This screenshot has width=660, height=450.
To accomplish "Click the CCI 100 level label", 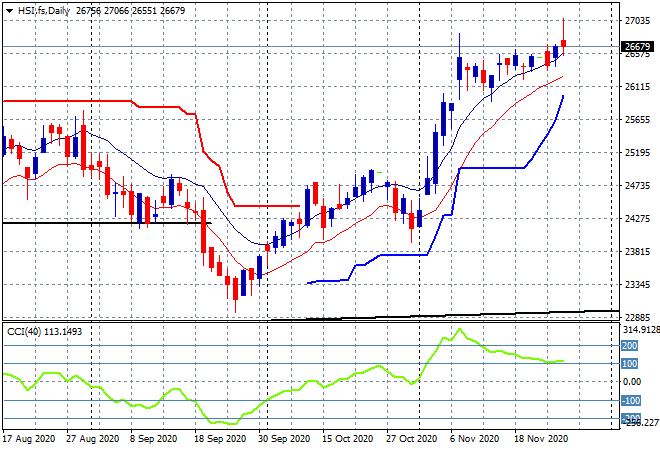I will 630,363.
